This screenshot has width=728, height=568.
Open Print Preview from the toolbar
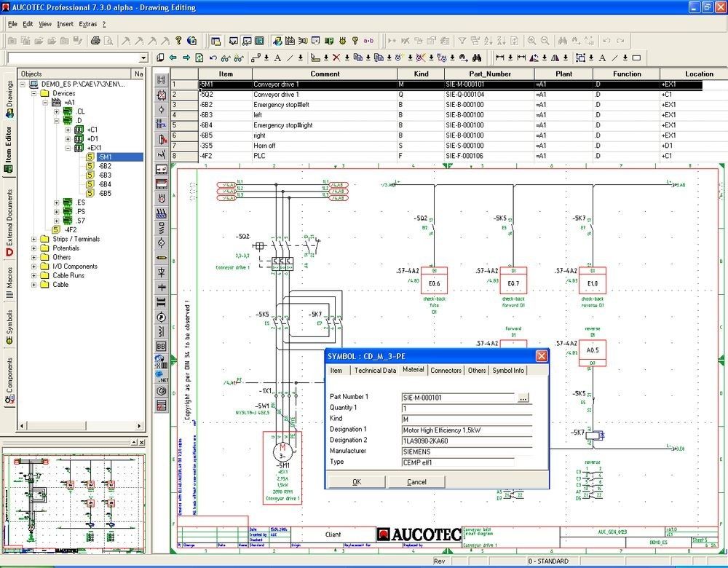pyautogui.click(x=107, y=40)
